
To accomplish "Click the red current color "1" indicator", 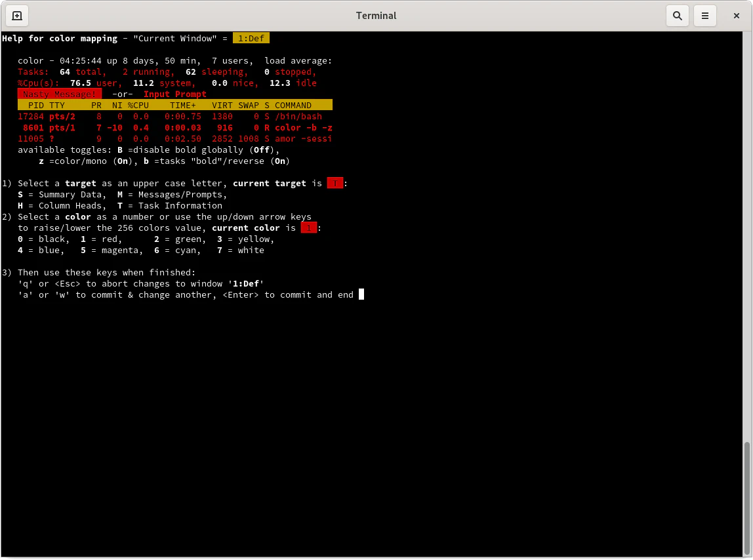I will pos(308,228).
